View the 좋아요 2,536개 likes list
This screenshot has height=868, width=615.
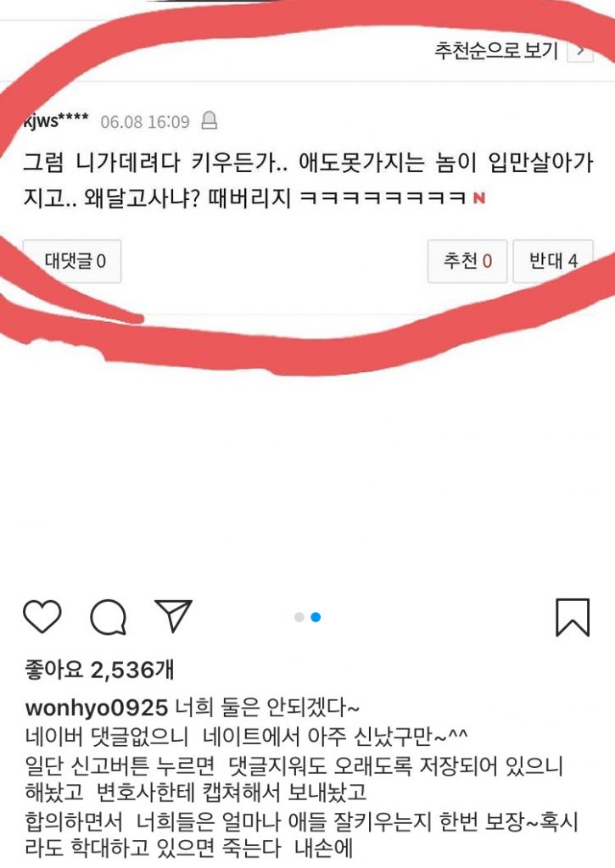coord(100,670)
